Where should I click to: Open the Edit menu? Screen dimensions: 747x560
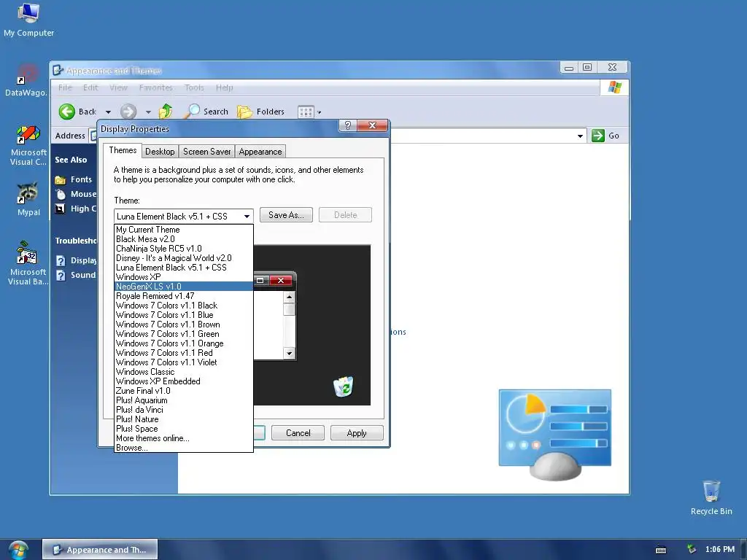[x=90, y=87]
